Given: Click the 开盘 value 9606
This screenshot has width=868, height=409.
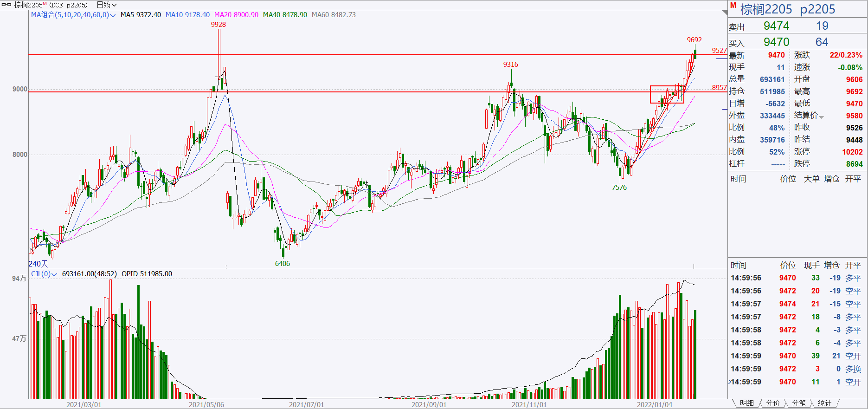Looking at the screenshot, I should (855, 79).
